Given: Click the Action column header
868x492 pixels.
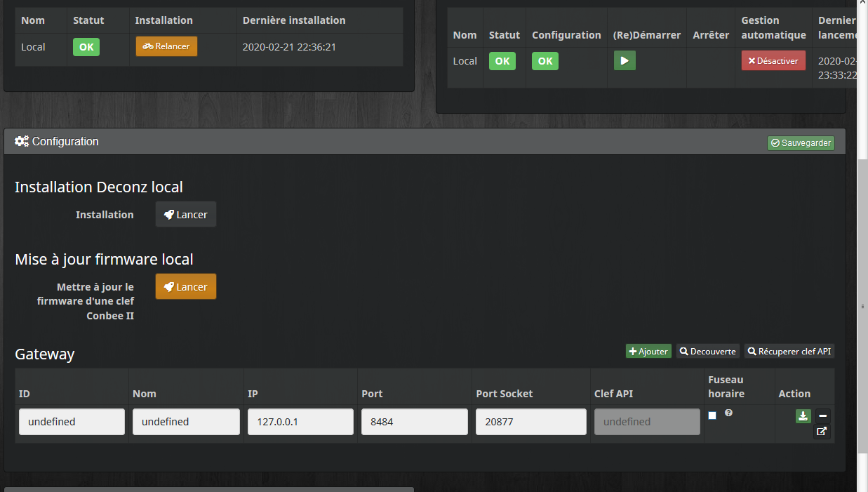Looking at the screenshot, I should coord(794,394).
